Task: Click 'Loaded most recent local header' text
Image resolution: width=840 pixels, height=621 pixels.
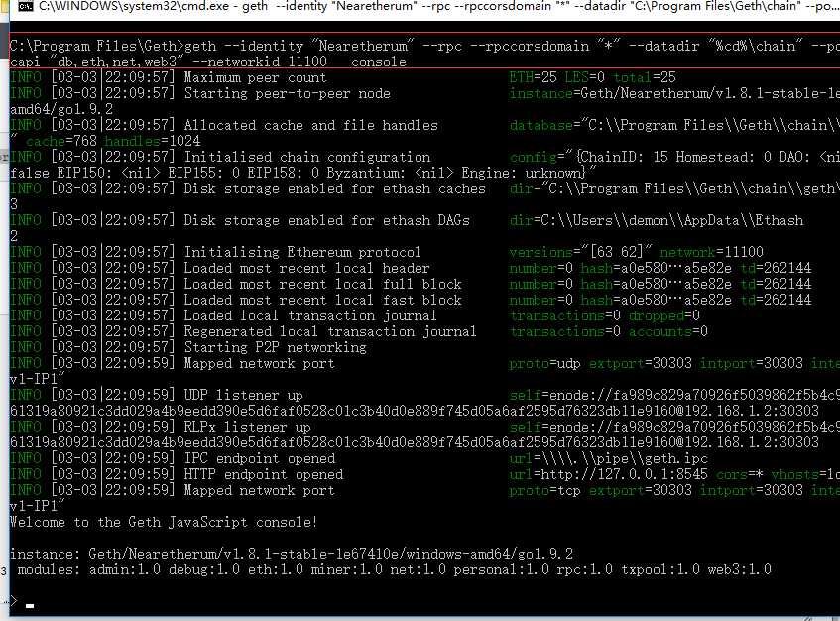Action: coord(307,268)
